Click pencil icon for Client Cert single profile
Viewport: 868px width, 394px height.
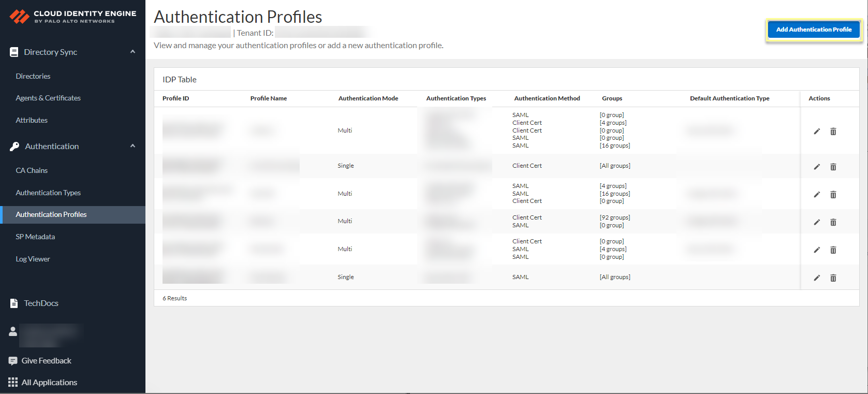click(x=817, y=167)
